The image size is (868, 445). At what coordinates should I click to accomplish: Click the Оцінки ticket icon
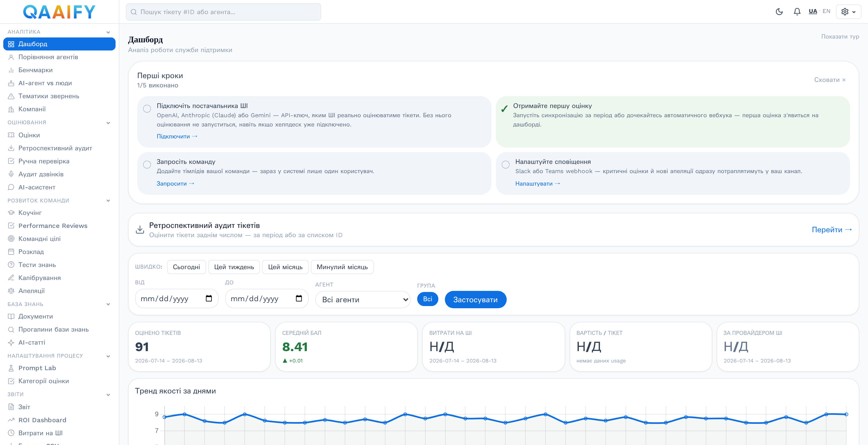11,135
